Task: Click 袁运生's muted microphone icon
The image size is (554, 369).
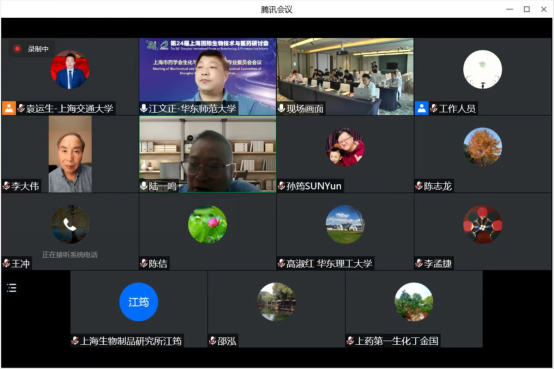Action: pos(21,109)
